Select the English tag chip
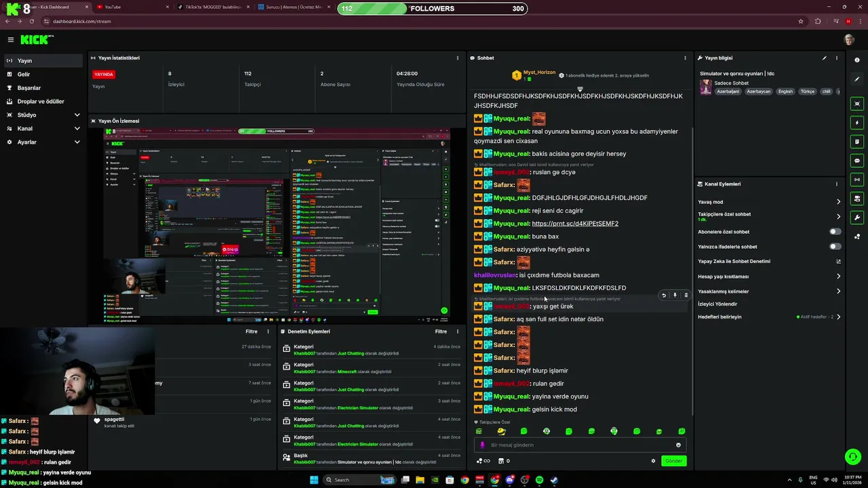The width and height of the screenshot is (868, 488). (x=785, y=91)
